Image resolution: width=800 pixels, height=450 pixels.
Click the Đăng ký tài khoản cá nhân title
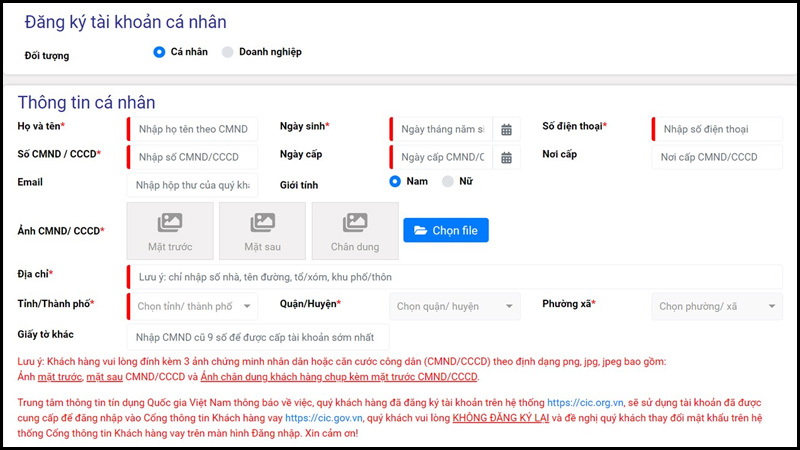tap(126, 22)
